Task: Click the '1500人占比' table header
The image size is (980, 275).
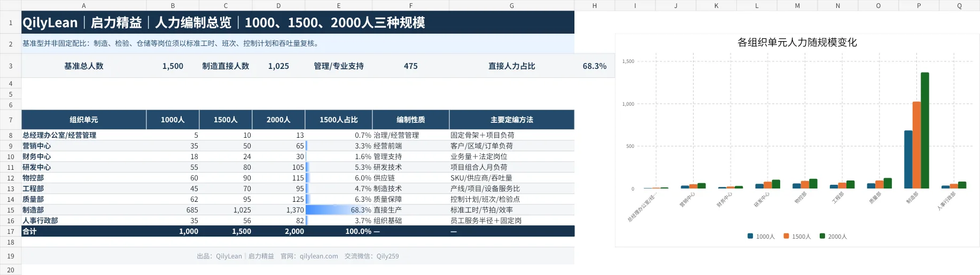Action: tap(339, 120)
